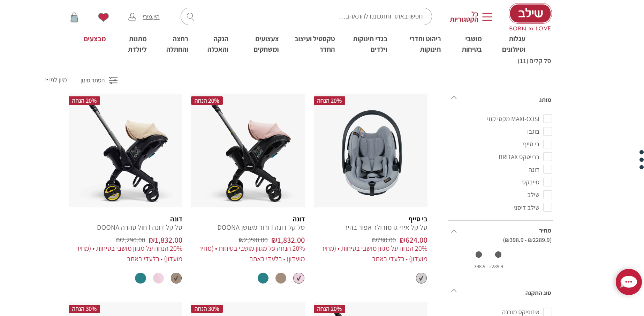Click into the site search field
The image size is (644, 316).
coord(306,16)
